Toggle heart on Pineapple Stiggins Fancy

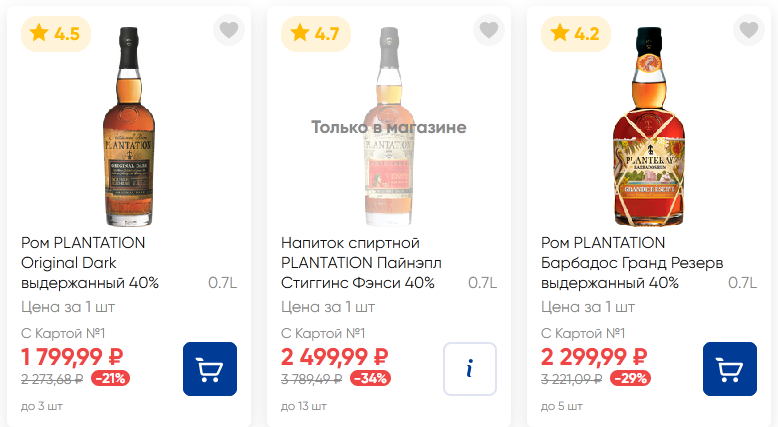489,30
